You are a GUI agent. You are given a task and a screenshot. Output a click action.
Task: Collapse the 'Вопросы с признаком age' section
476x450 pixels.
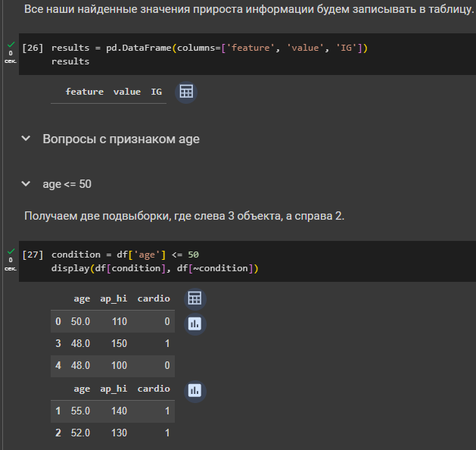click(26, 139)
